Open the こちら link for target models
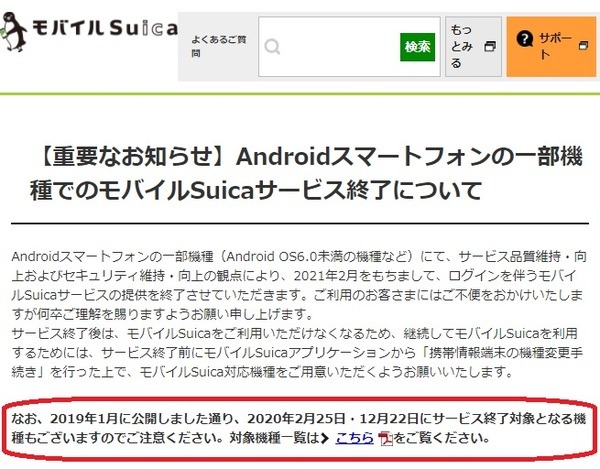 coord(354,438)
